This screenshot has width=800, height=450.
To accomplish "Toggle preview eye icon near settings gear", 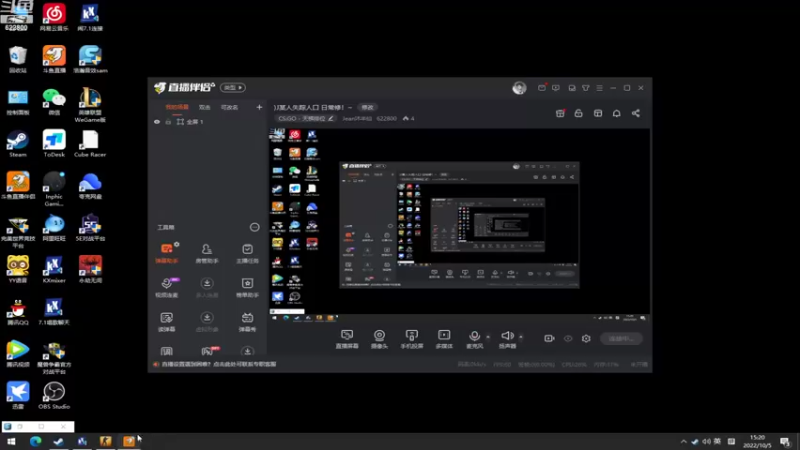I will point(568,338).
